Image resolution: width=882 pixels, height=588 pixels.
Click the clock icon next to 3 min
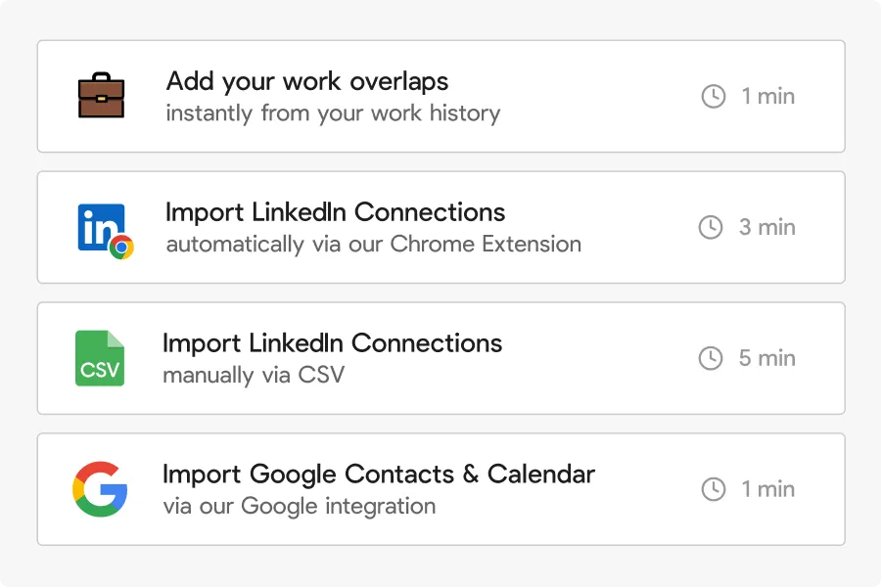711,227
